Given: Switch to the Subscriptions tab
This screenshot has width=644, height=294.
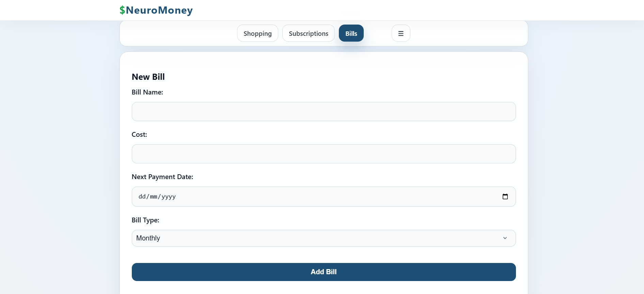Looking at the screenshot, I should coord(309,33).
